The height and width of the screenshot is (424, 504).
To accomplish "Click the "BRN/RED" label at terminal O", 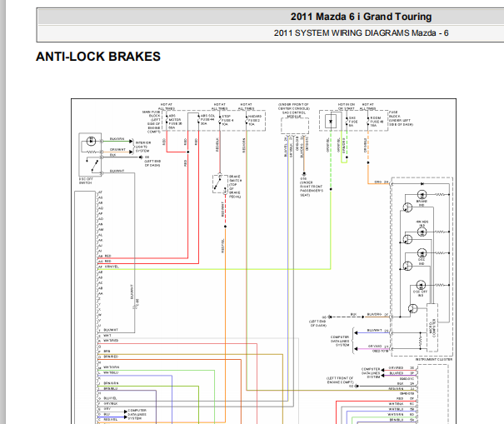I will 111,357.
